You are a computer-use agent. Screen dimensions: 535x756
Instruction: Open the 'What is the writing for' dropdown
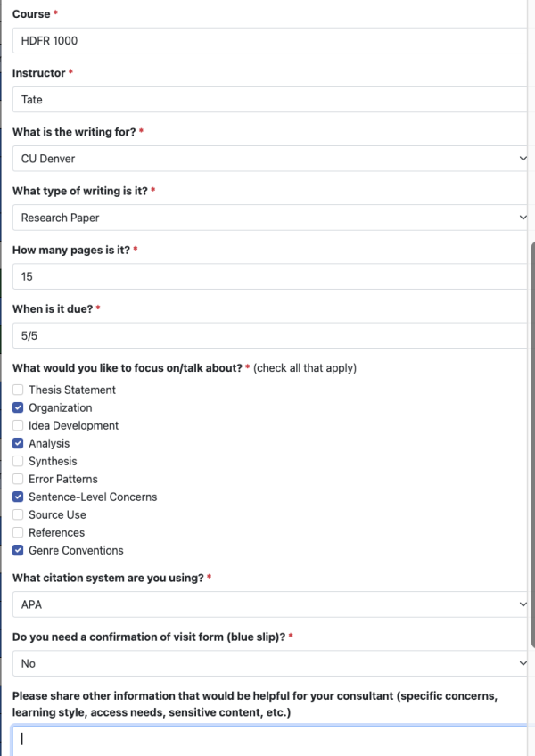point(269,159)
